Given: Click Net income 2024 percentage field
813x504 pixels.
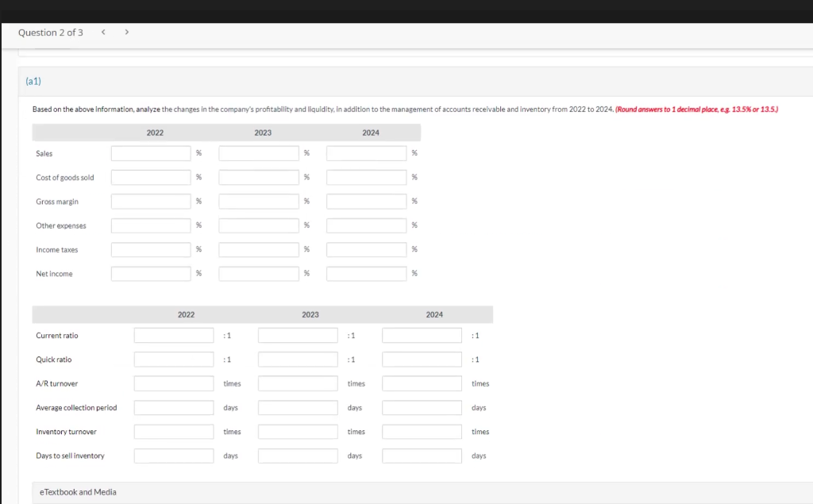Looking at the screenshot, I should (367, 274).
